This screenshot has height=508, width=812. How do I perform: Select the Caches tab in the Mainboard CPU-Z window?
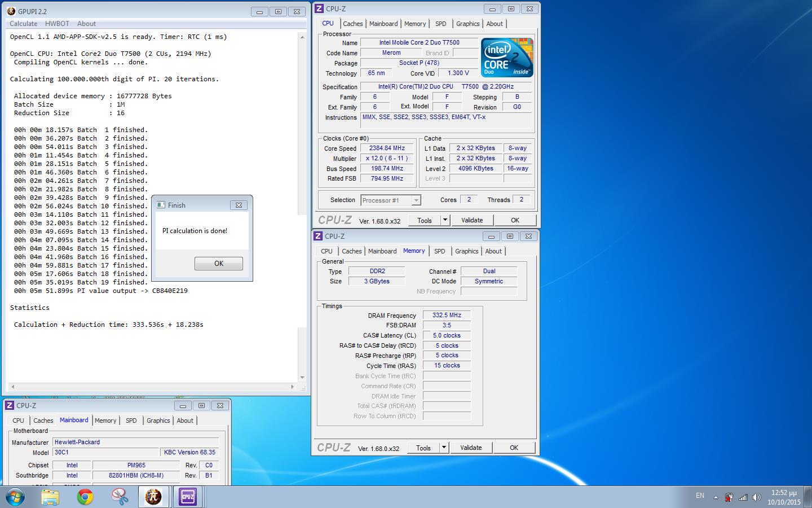pyautogui.click(x=43, y=421)
